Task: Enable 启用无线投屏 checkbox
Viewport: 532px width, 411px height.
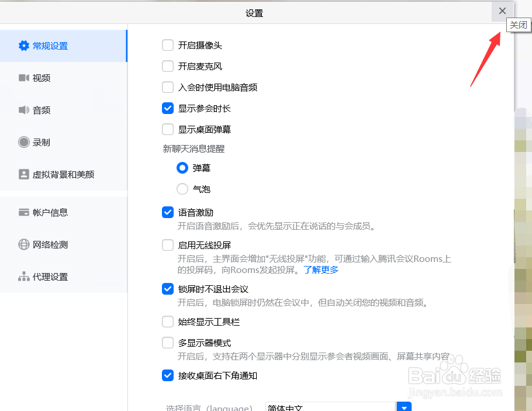Action: [168, 244]
